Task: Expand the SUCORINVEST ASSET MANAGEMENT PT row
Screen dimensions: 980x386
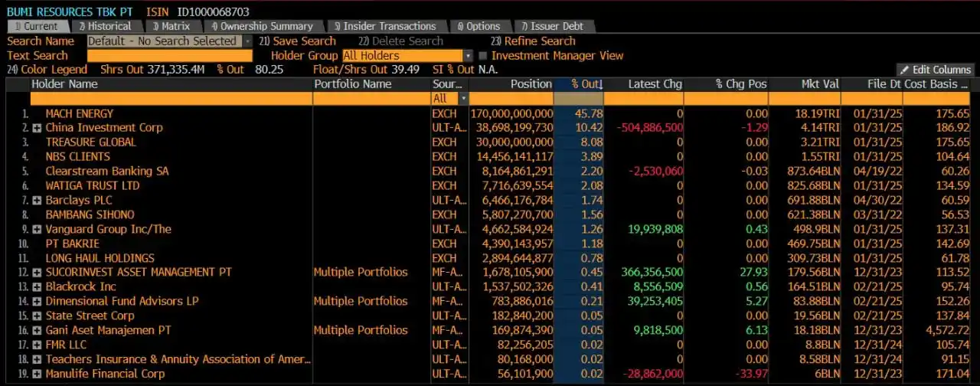Action: (x=37, y=273)
